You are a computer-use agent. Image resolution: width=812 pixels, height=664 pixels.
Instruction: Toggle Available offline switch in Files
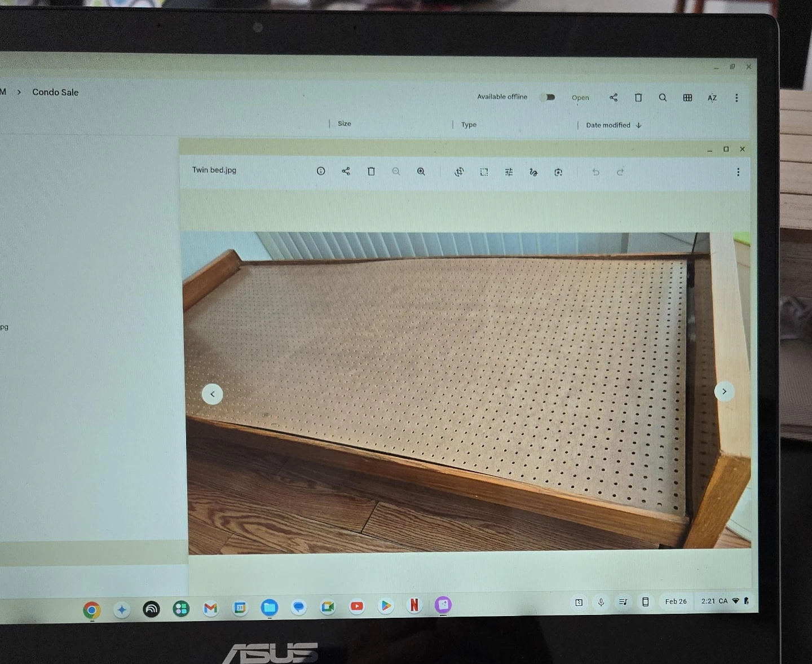548,97
